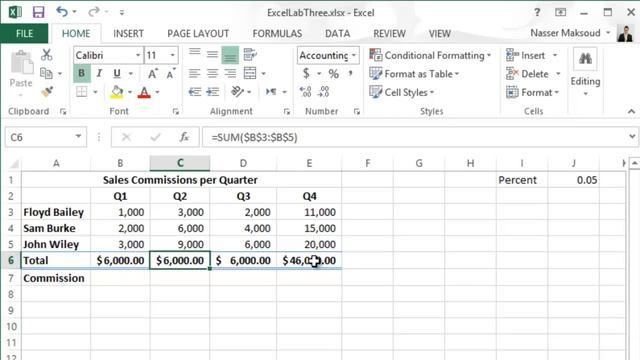This screenshot has height=360, width=640.
Task: Increase decimal places
Action: [305, 92]
